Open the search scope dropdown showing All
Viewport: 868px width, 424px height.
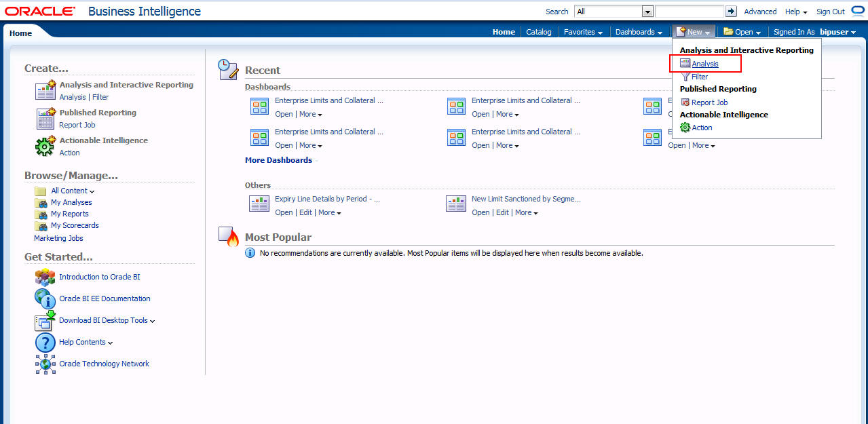(614, 12)
